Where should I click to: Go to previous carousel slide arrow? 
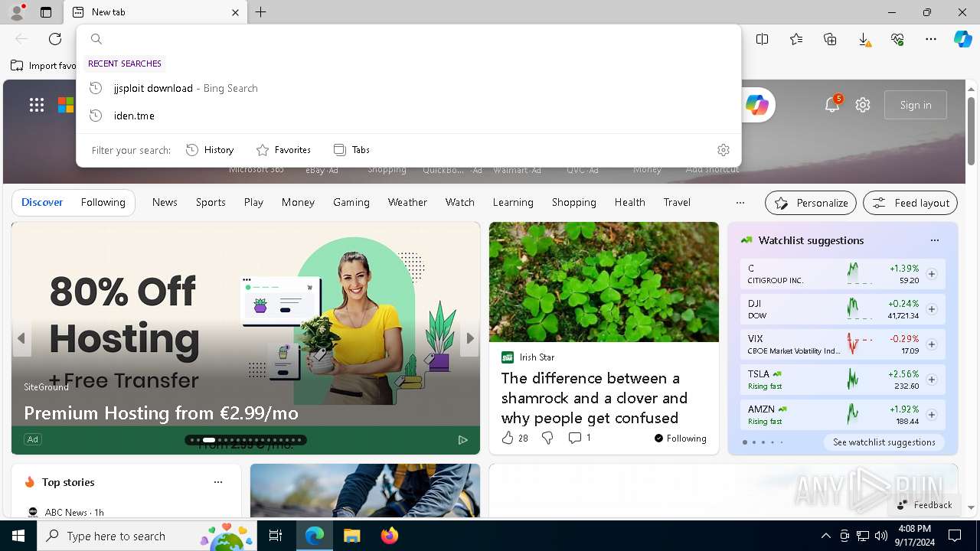click(x=21, y=338)
